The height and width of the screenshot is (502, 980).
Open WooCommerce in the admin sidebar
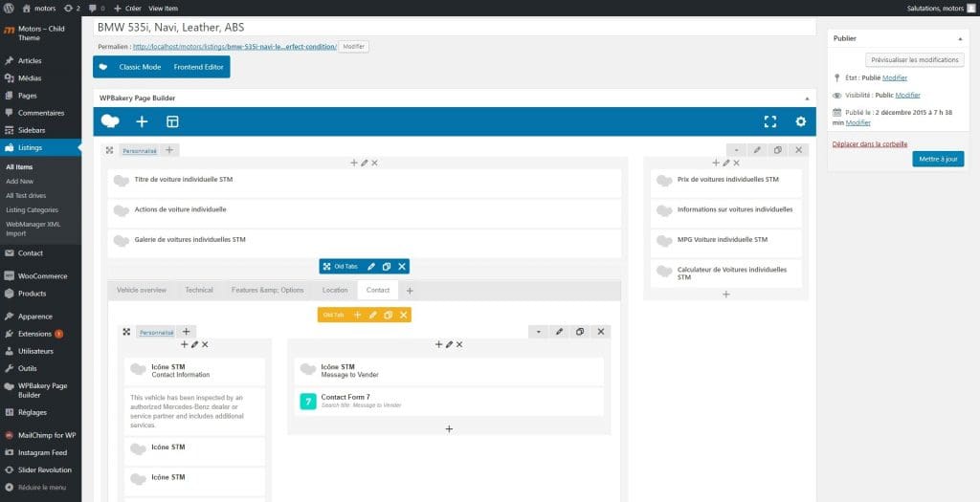point(40,276)
